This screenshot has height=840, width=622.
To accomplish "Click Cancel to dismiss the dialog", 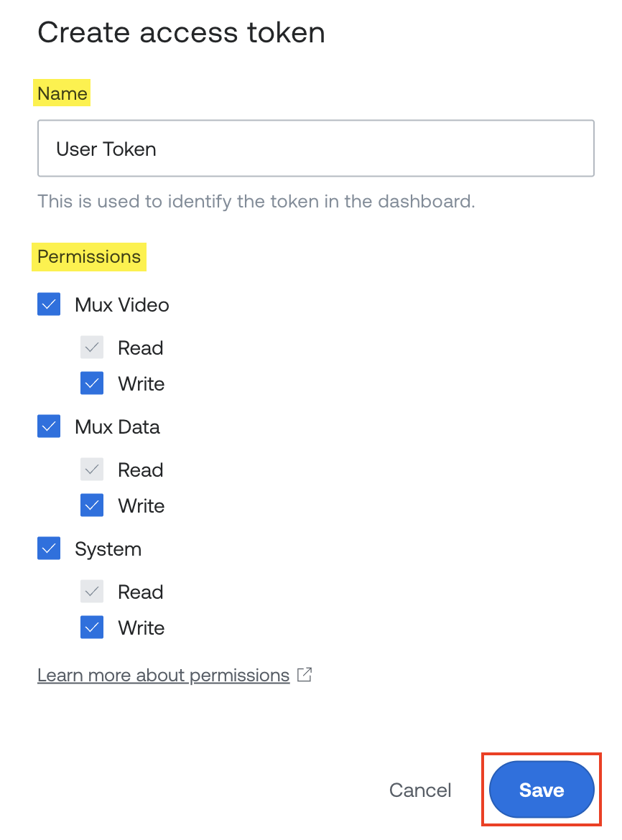I will coord(420,789).
